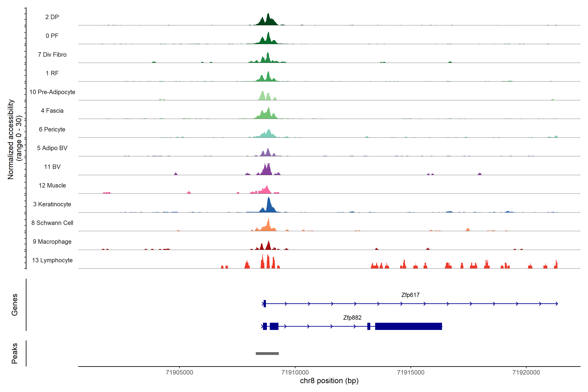The width and height of the screenshot is (588, 392).
Task: Click the Zfp617 gene label
Action: (410, 295)
